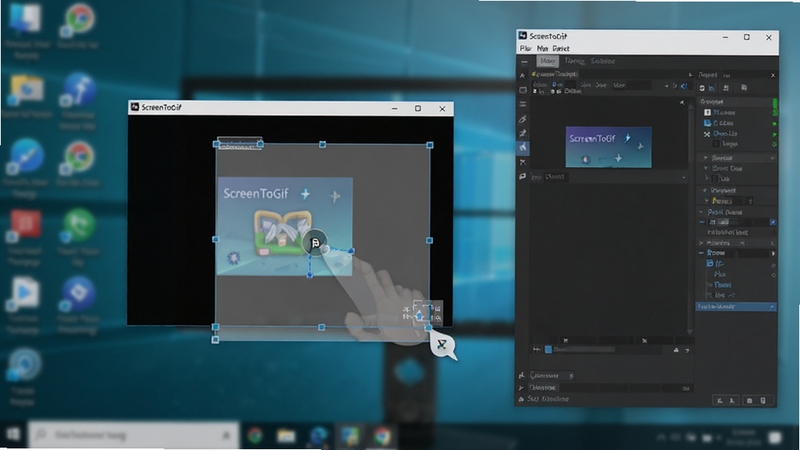Open the green phone-like desktop icon
The width and height of the screenshot is (800, 450).
tap(78, 225)
